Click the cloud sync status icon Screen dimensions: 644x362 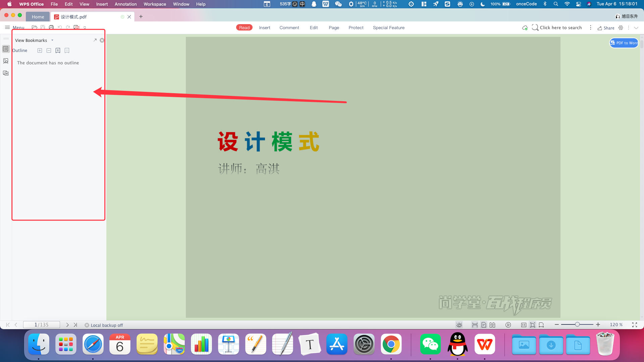coord(525,28)
